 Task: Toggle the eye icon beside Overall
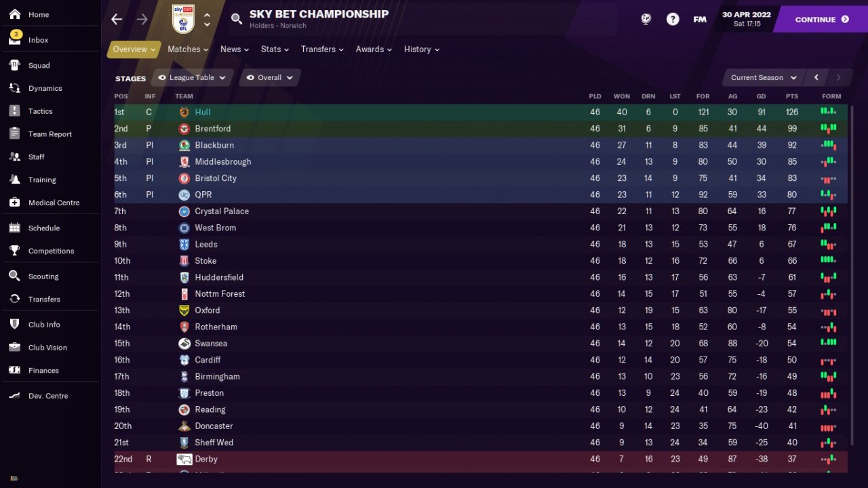pos(250,78)
